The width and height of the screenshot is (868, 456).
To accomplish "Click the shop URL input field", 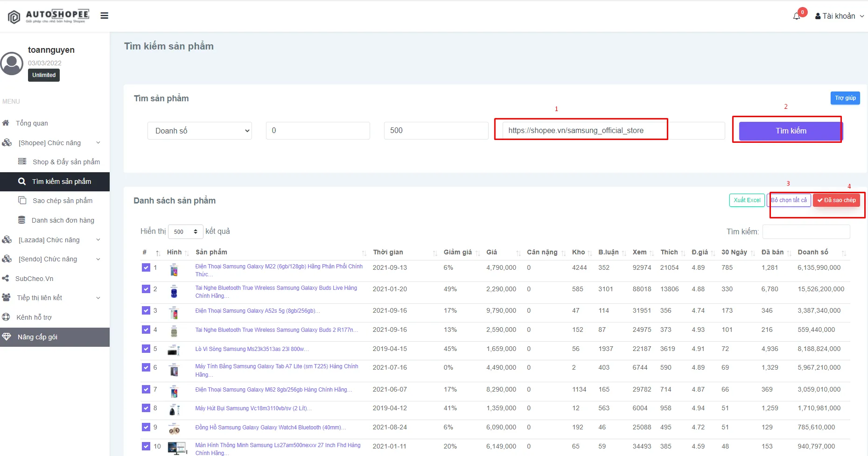I will (614, 131).
